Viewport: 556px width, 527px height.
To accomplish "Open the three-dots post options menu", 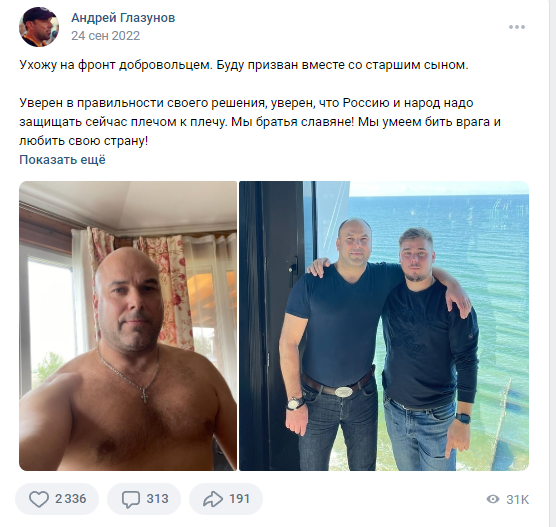I will coord(517,27).
